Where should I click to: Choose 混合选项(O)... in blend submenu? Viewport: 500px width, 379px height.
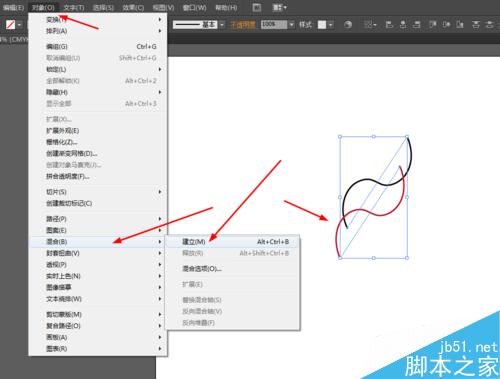pos(233,269)
